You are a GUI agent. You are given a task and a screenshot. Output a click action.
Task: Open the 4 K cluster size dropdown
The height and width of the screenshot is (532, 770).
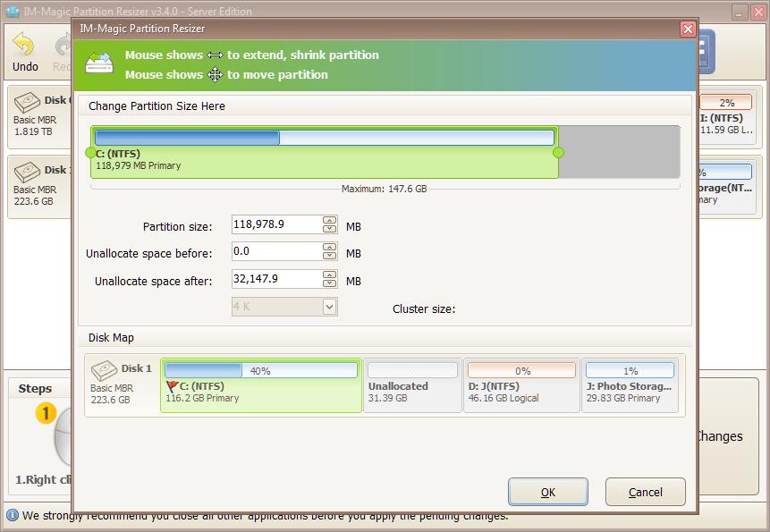click(329, 307)
